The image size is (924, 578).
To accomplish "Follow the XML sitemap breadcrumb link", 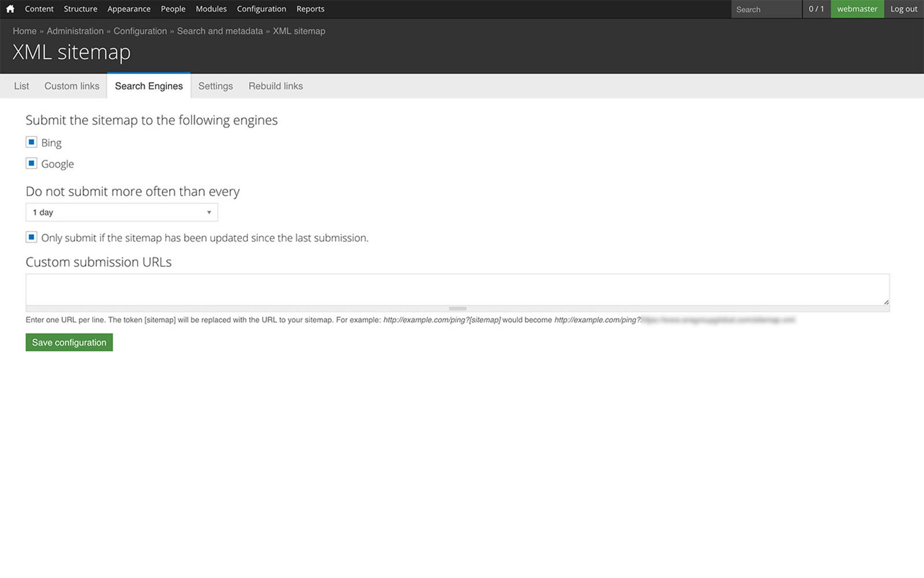I will (299, 31).
